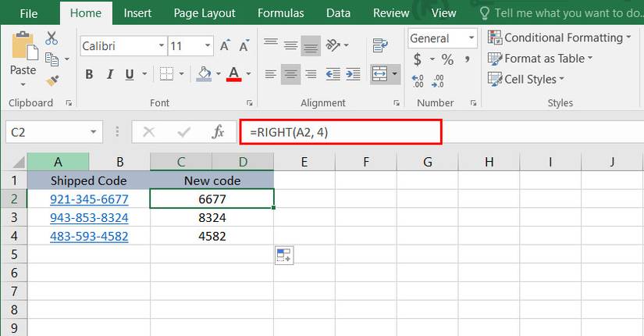Open the Page Layout tab
644x336 pixels.
pyautogui.click(x=204, y=13)
